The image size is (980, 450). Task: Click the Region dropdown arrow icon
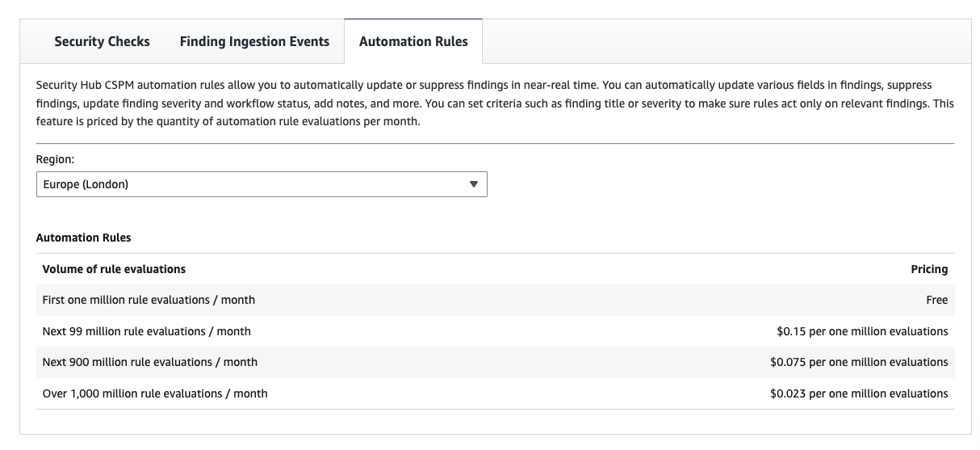[474, 184]
